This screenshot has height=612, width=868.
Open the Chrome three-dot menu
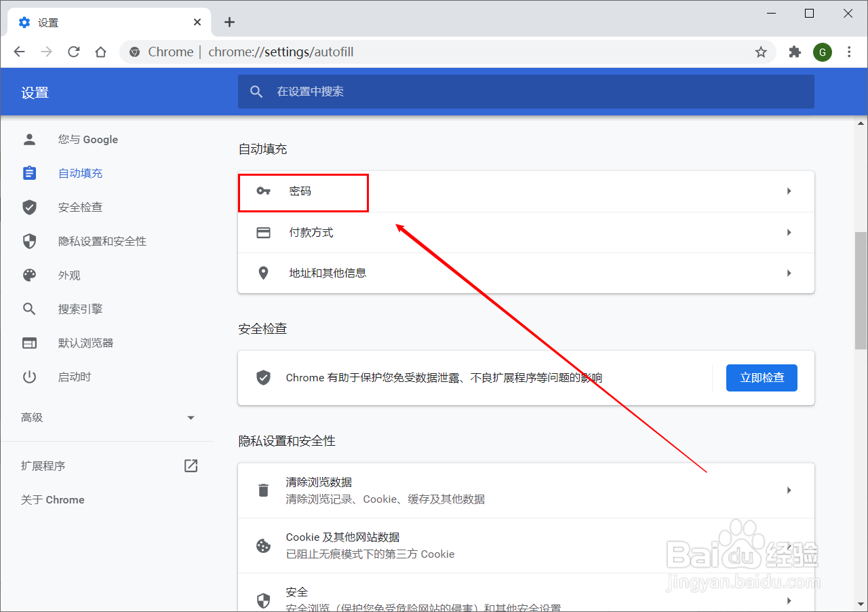pyautogui.click(x=850, y=52)
